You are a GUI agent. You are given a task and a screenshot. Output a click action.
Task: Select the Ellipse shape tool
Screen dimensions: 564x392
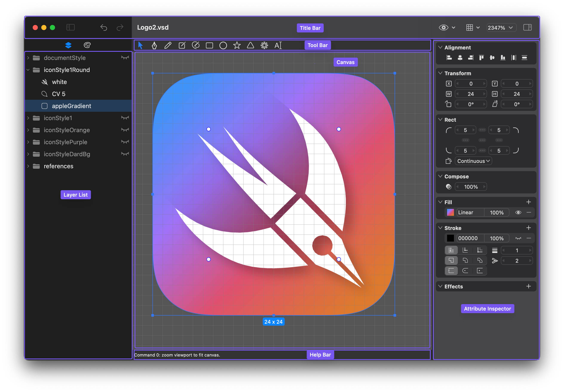223,45
